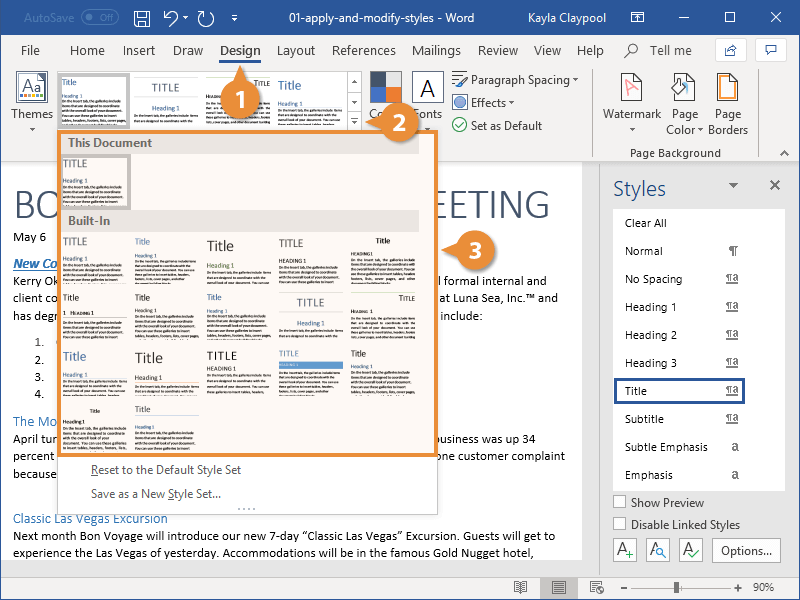800x600 pixels.
Task: Open the Review ribbon tab
Action: [499, 50]
